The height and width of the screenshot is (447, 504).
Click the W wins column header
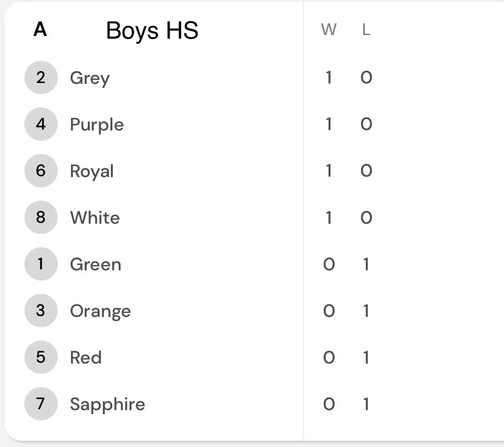[x=329, y=30]
